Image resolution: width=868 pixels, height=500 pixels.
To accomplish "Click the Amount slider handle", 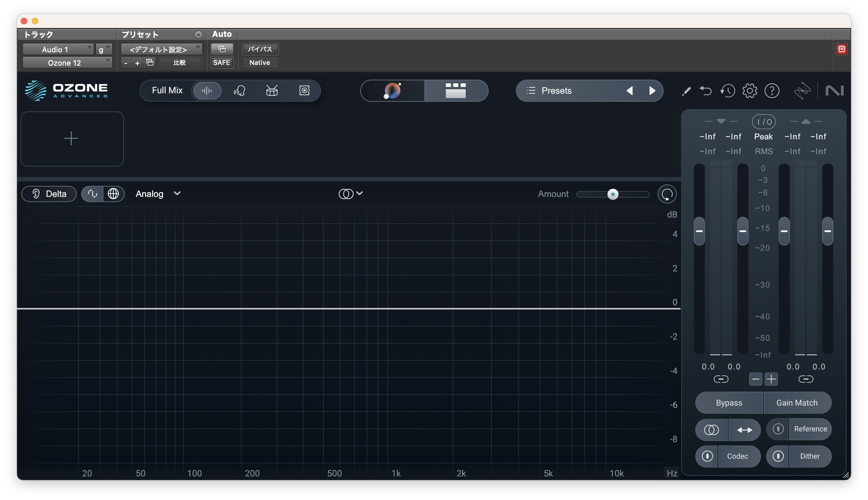I will pyautogui.click(x=613, y=194).
